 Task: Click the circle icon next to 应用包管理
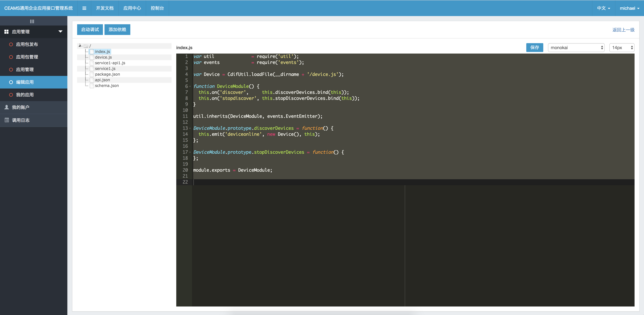[11, 57]
